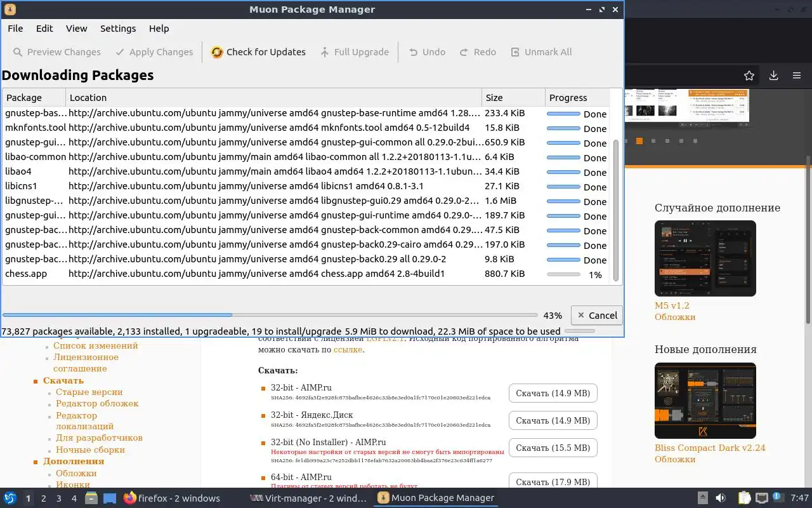Click Apply Changes in toolbar

click(154, 52)
